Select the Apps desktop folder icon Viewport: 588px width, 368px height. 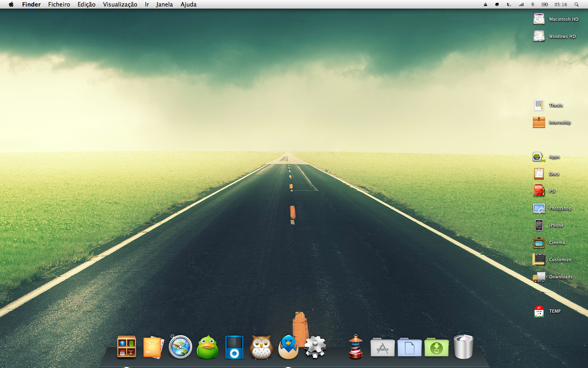pyautogui.click(x=539, y=157)
